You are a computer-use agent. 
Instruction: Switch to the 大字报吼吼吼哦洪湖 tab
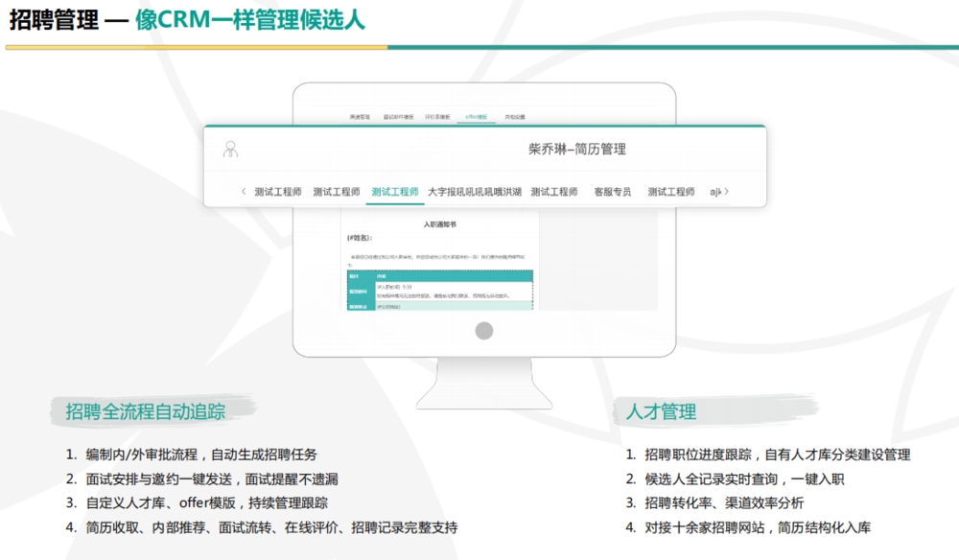475,192
